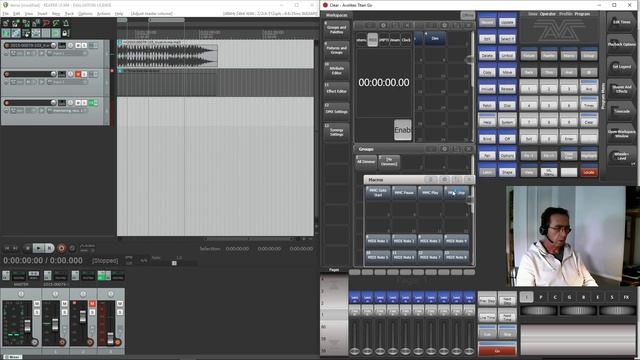Image resolution: width=640 pixels, height=360 pixels.
Task: Open Groups and Palettes workspace in Titan
Action: [336, 29]
